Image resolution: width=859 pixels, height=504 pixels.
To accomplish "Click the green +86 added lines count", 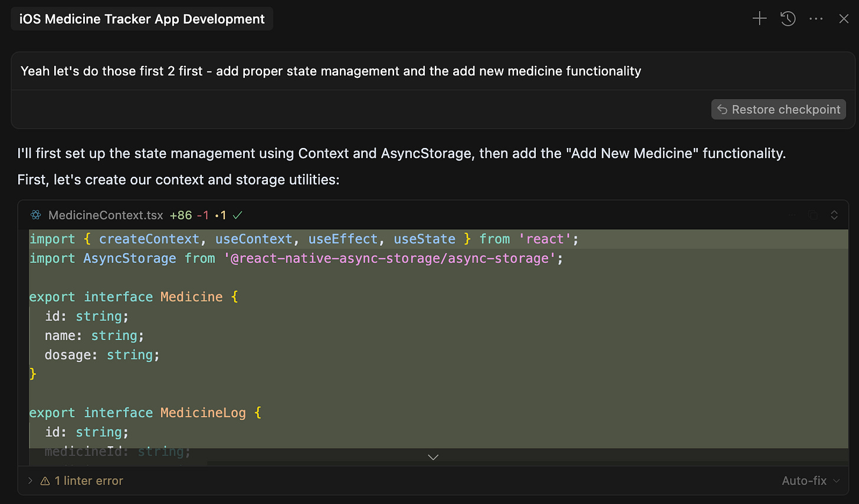I will [x=181, y=215].
